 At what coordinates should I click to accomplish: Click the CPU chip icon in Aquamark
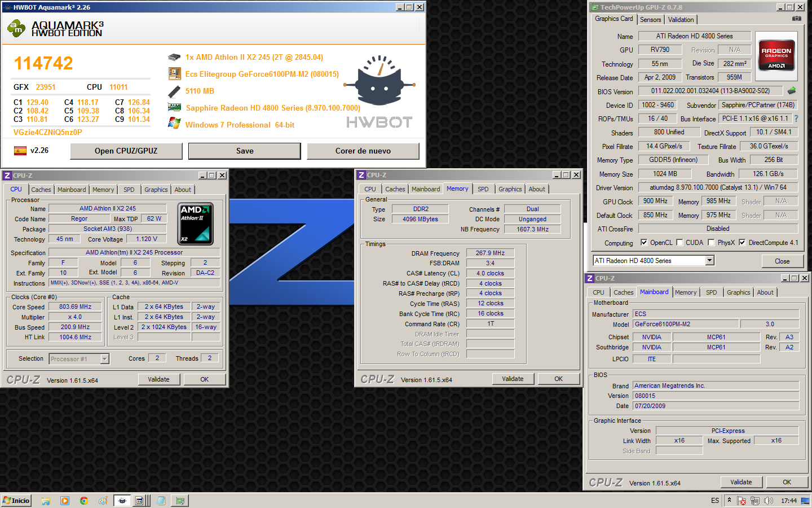click(174, 57)
